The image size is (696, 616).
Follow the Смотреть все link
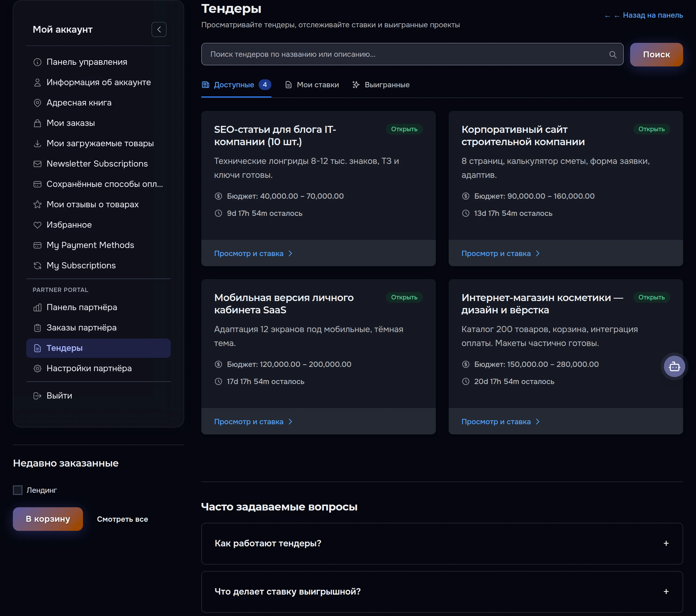pyautogui.click(x=123, y=519)
